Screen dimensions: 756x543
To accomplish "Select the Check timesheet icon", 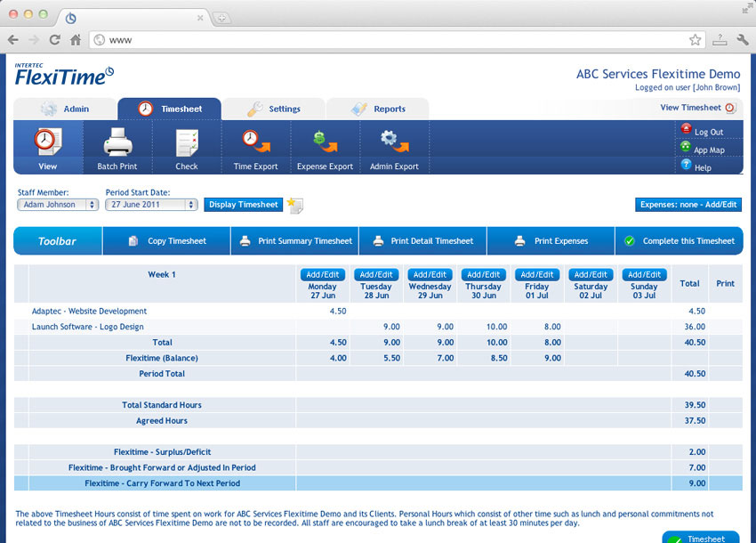I will (187, 142).
